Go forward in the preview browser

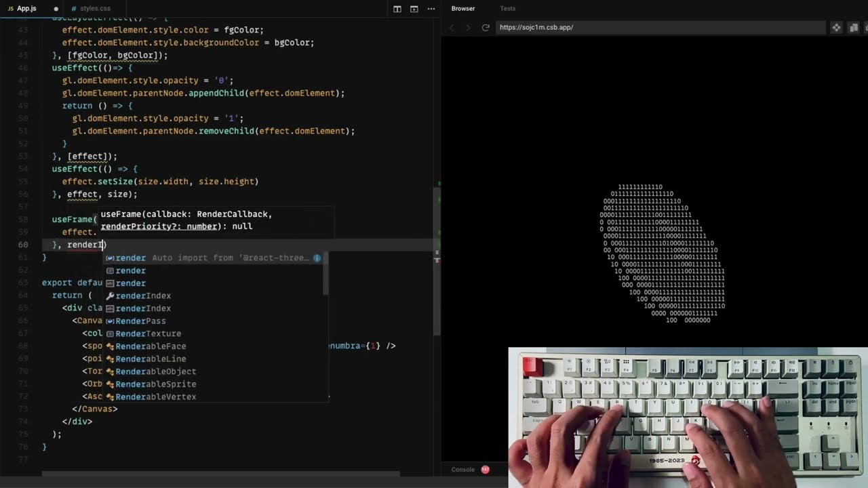pyautogui.click(x=469, y=28)
